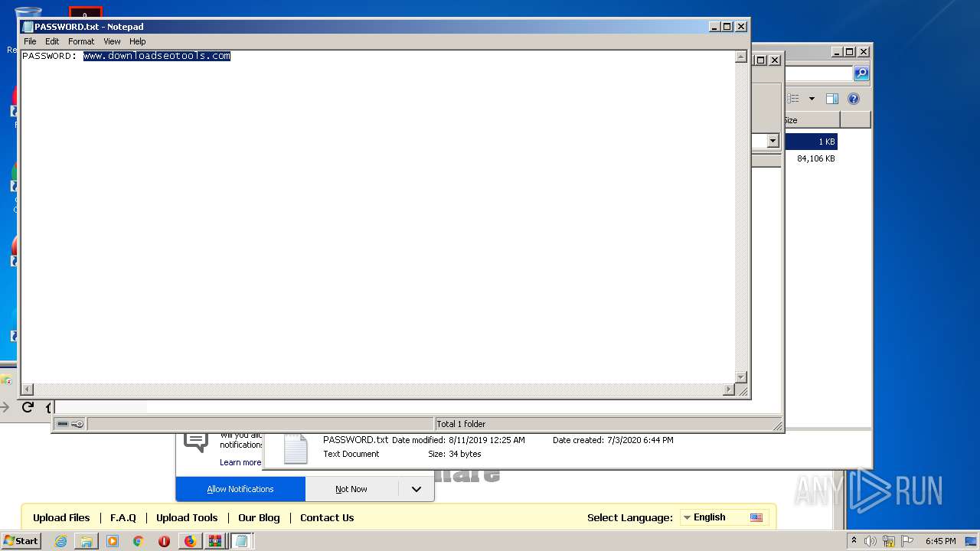This screenshot has width=980, height=551.
Task: Open the Our Blog link
Action: [259, 517]
